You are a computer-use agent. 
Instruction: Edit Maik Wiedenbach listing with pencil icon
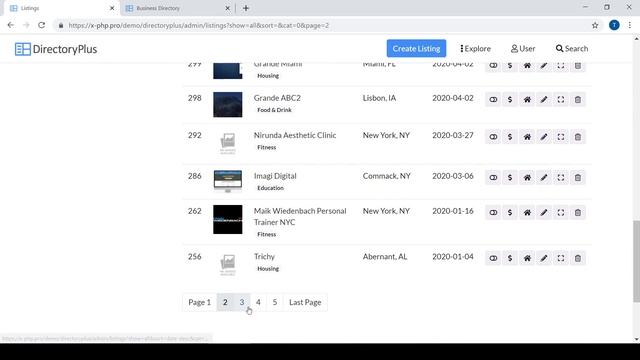pos(544,213)
